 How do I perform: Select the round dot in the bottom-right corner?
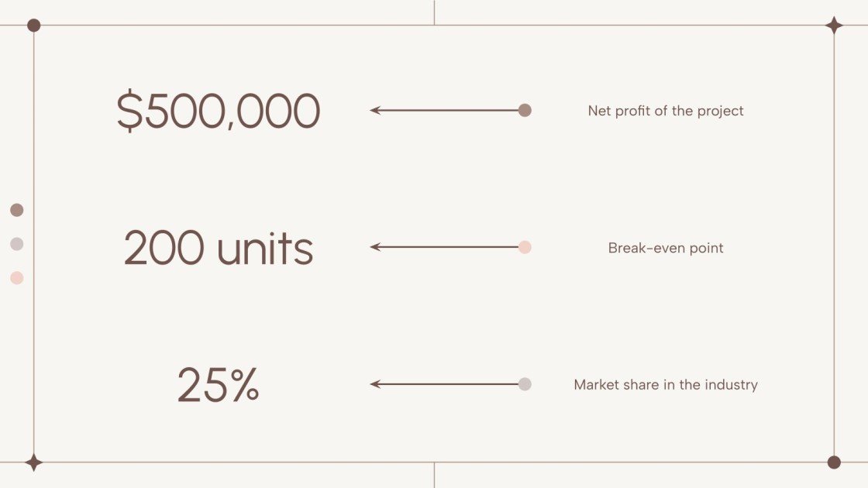834,462
